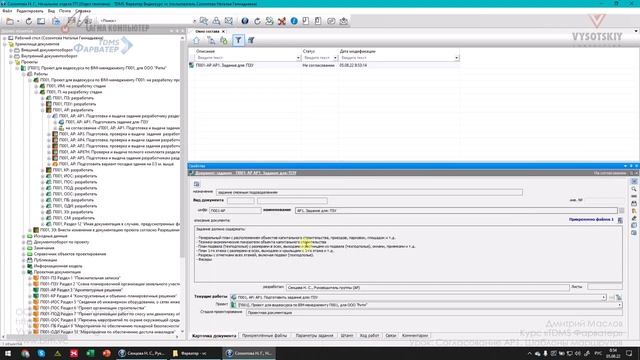Switch to Параметры задания tab
Viewport: 640px width, 360px height.
point(314,336)
